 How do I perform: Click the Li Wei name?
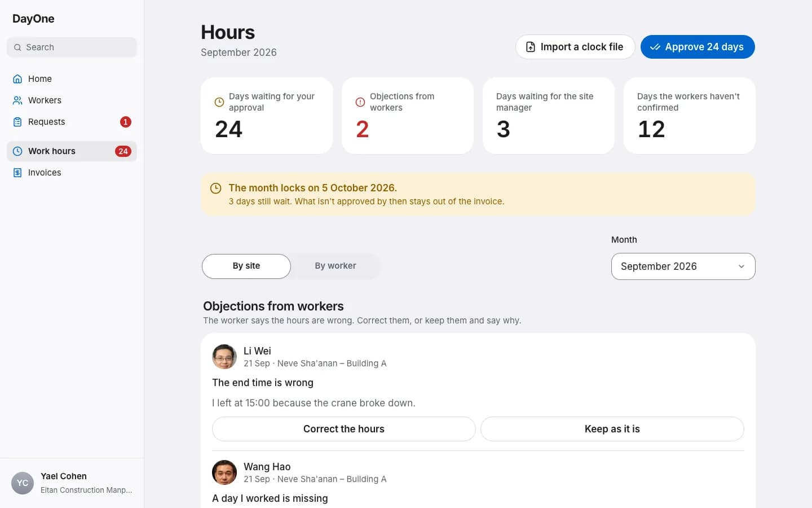point(257,351)
